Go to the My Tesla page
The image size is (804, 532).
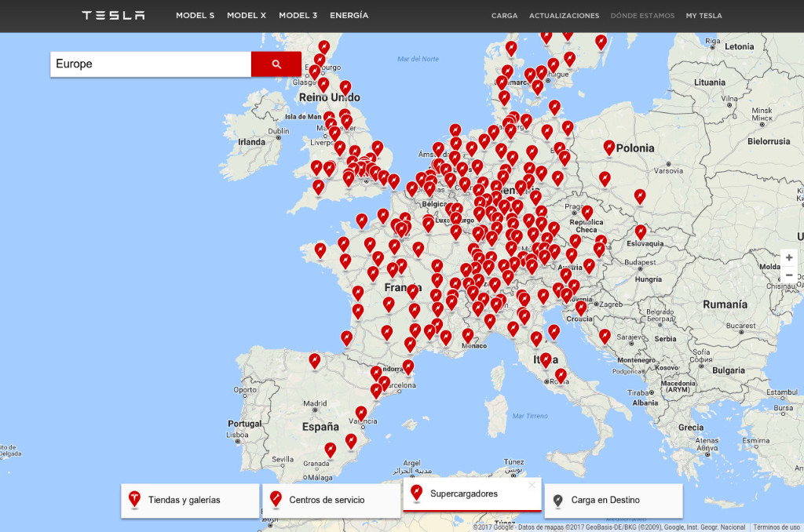coord(703,16)
